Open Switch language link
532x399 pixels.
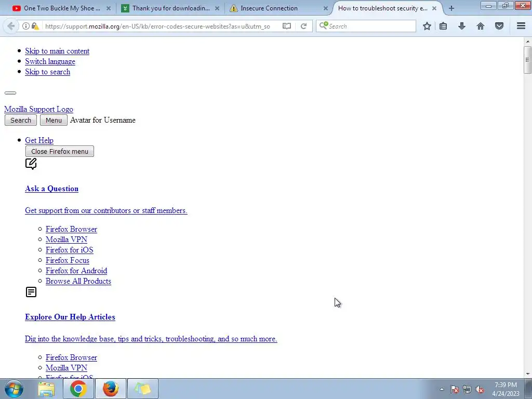[x=50, y=61]
